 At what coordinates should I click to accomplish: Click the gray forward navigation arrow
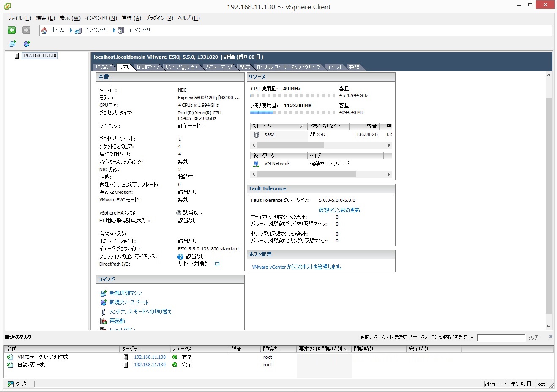(26, 30)
